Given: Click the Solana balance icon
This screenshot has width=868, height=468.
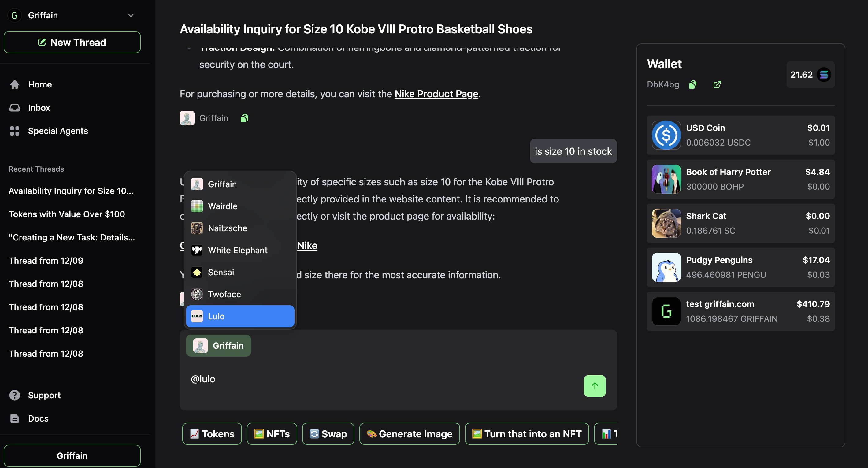Looking at the screenshot, I should 824,75.
